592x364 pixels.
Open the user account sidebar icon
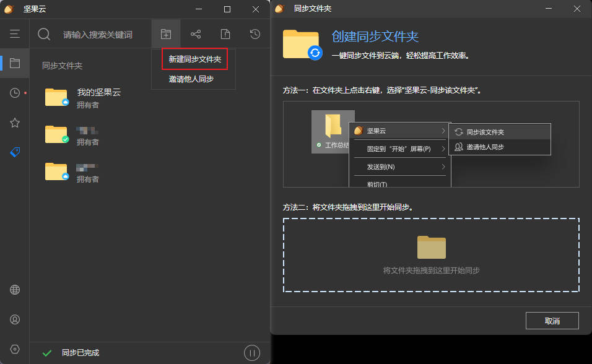coord(15,319)
